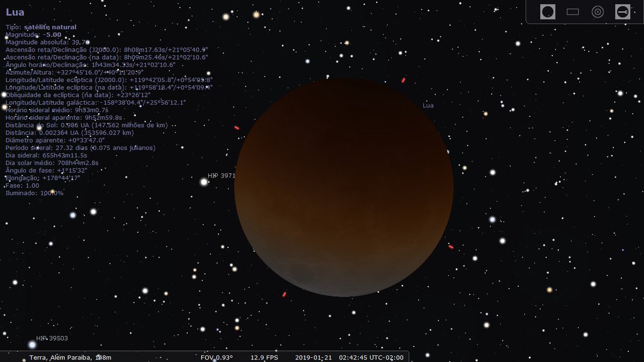
Task: Click the 'Período sideral: 27.32 dias' line
Action: coord(80,147)
